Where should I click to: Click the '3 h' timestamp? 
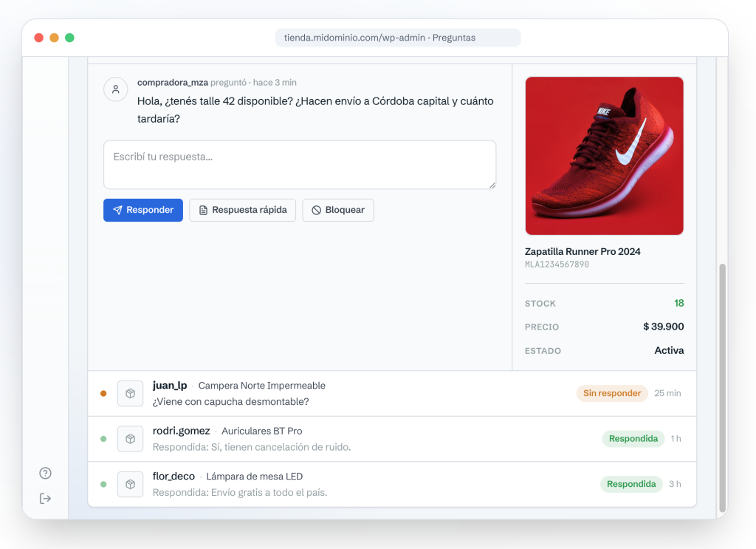[675, 484]
